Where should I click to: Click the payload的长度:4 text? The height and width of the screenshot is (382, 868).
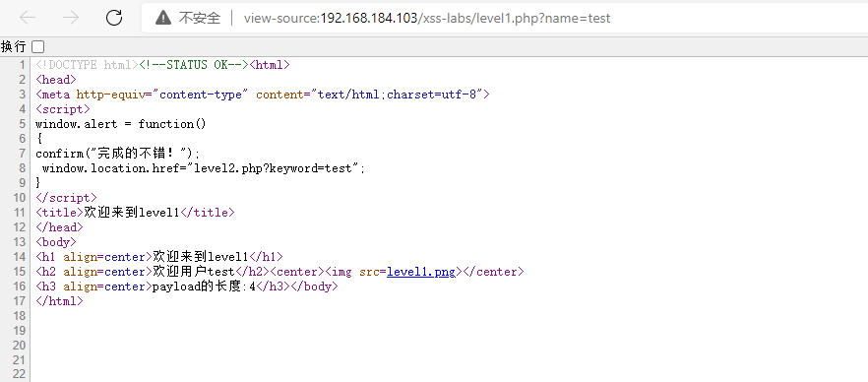pyautogui.click(x=204, y=286)
